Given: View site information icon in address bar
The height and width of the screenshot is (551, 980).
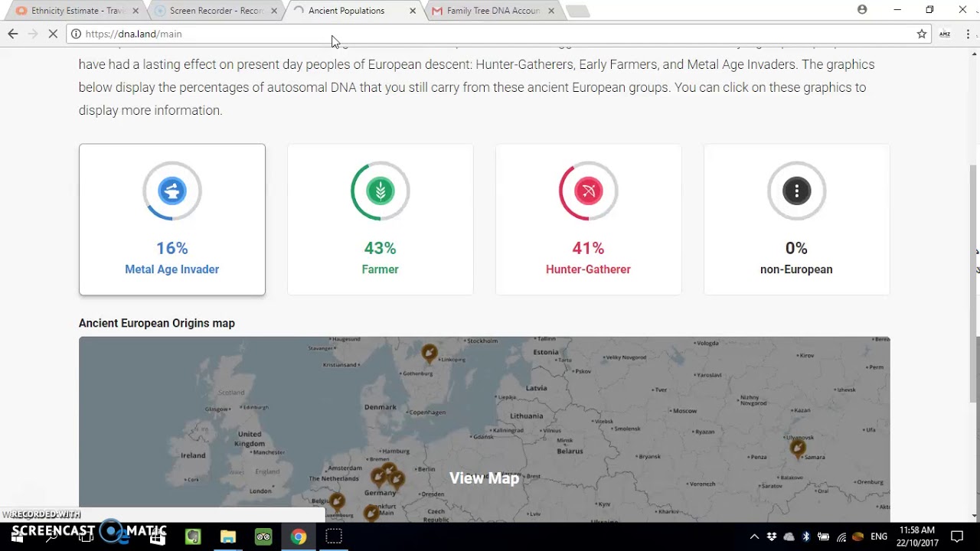Looking at the screenshot, I should 76,34.
